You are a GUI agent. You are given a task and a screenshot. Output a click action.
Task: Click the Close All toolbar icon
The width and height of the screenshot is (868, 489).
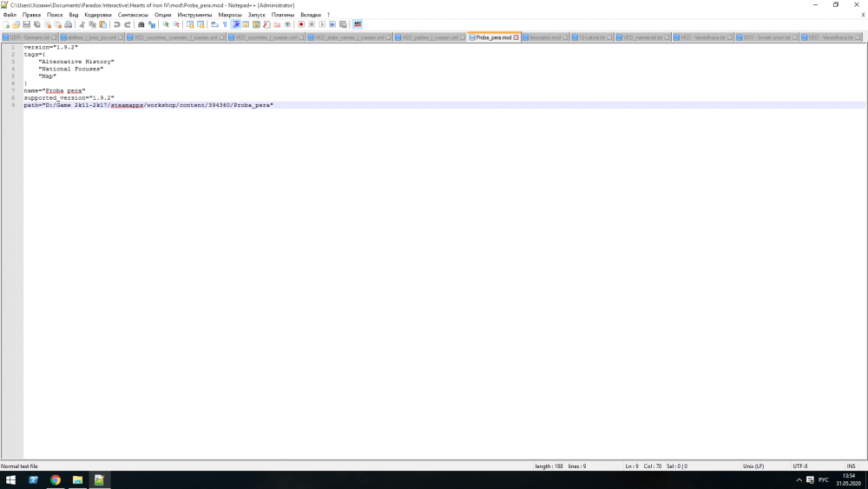pyautogui.click(x=57, y=24)
